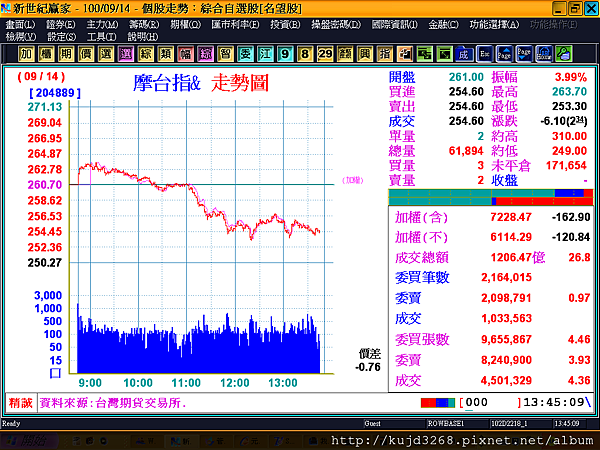600x450 pixels.
Task: Open the 畫面(L) menu
Action: 20,24
